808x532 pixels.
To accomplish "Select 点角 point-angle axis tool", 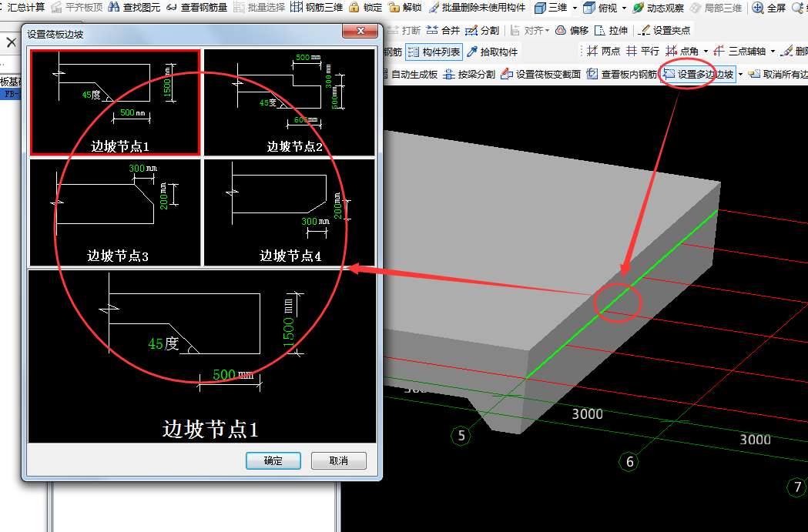I will tap(682, 51).
